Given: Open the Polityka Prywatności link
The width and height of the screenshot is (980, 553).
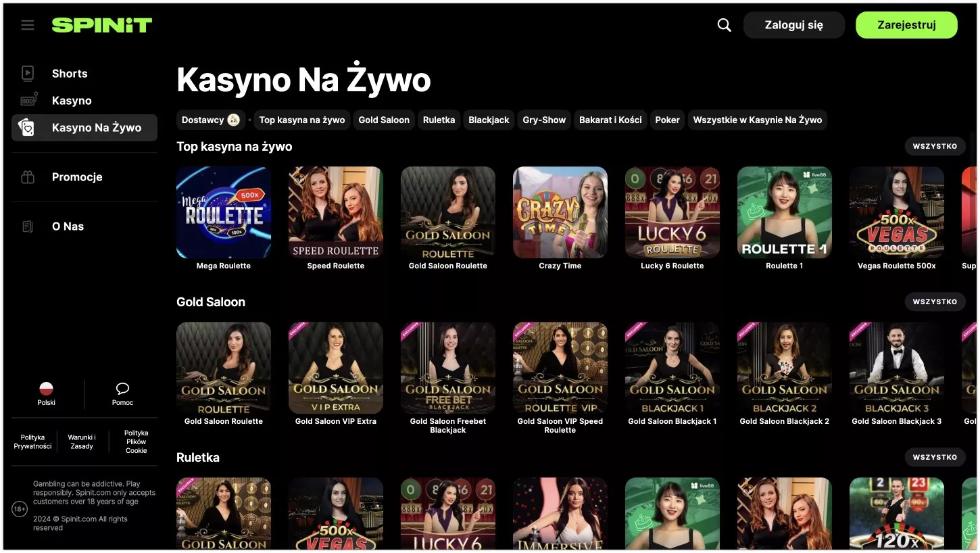Looking at the screenshot, I should [x=32, y=441].
